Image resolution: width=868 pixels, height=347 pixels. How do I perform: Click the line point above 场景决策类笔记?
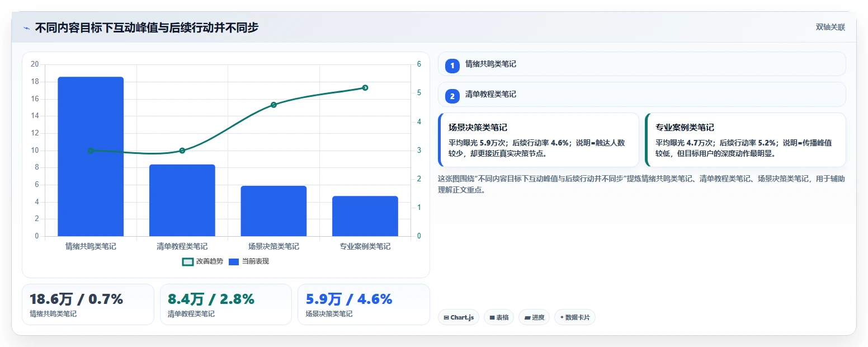273,105
